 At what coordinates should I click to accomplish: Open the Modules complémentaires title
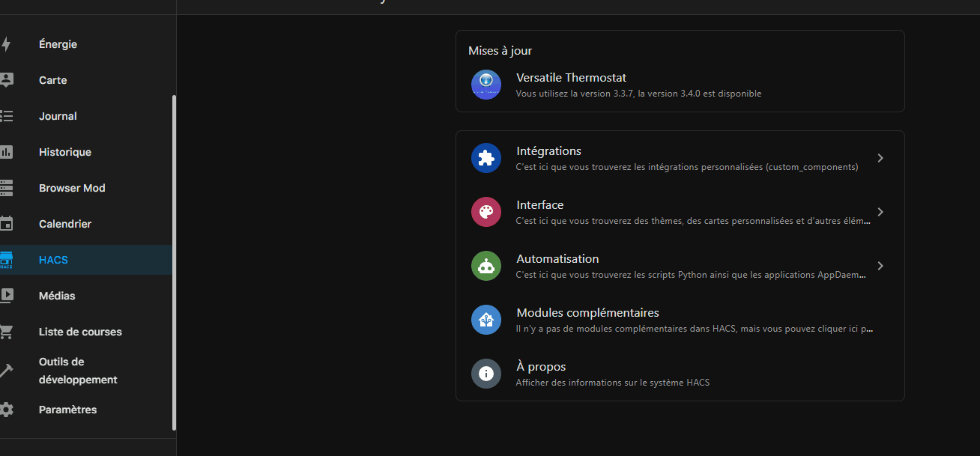(587, 313)
